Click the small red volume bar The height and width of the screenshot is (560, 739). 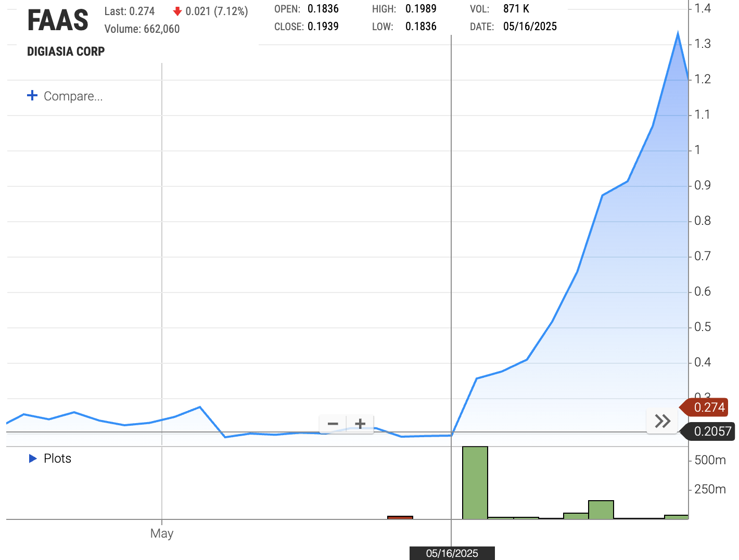[400, 518]
